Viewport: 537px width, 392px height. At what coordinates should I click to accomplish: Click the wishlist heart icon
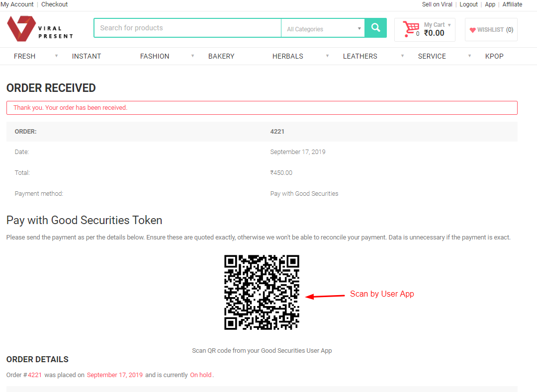pos(473,30)
